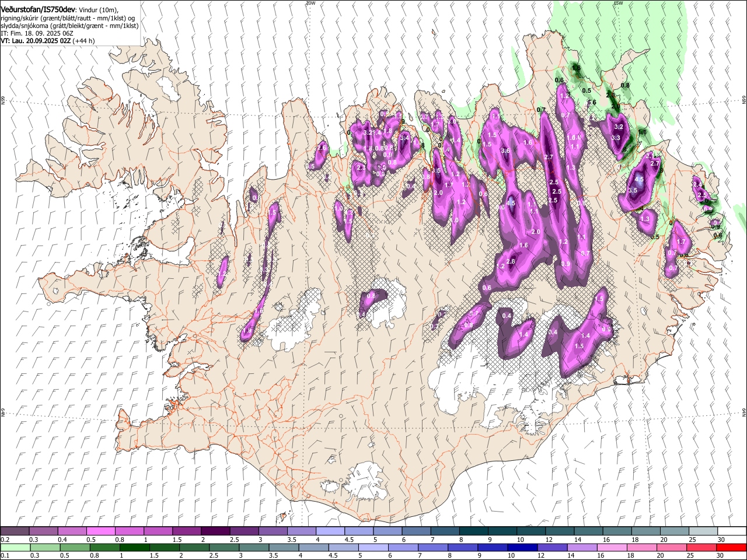The width and height of the screenshot is (747, 560).
Task: Select top-row bright pink swatch between 0.5 and 0.8
Action: point(100,531)
